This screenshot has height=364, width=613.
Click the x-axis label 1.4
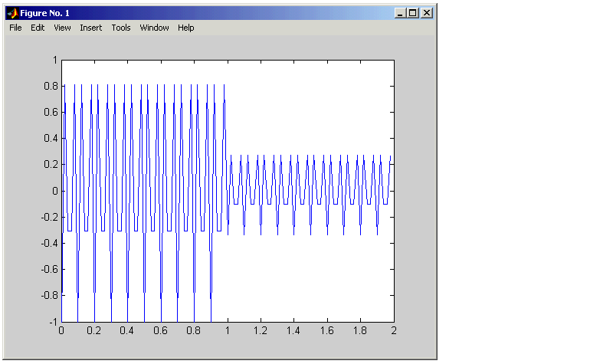coord(293,331)
